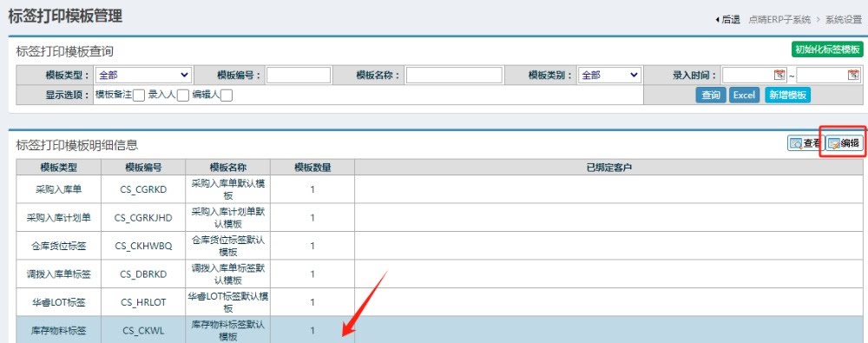Click the 已绑定客户 column header
The image size is (868, 343).
pos(609,168)
